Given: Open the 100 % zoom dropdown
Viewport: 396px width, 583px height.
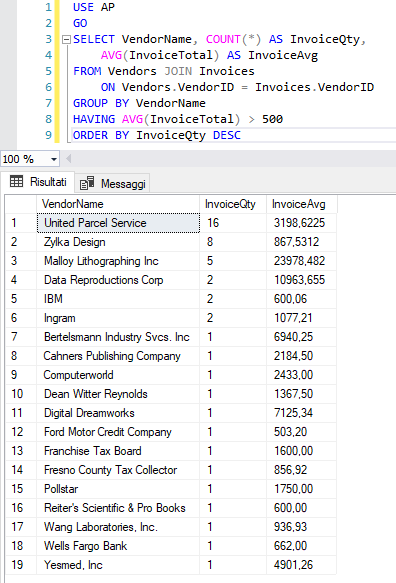Looking at the screenshot, I should (54, 160).
